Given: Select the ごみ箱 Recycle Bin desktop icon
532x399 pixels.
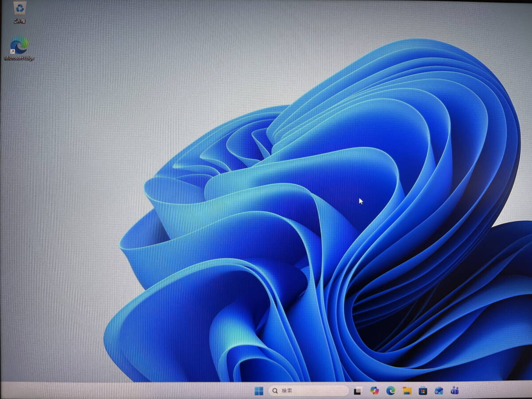Looking at the screenshot, I should (20, 12).
